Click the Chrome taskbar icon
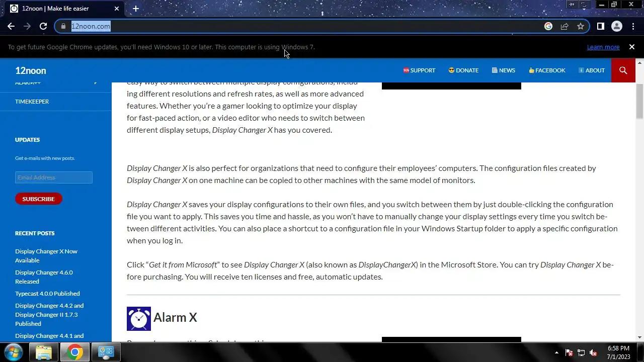 click(x=75, y=352)
